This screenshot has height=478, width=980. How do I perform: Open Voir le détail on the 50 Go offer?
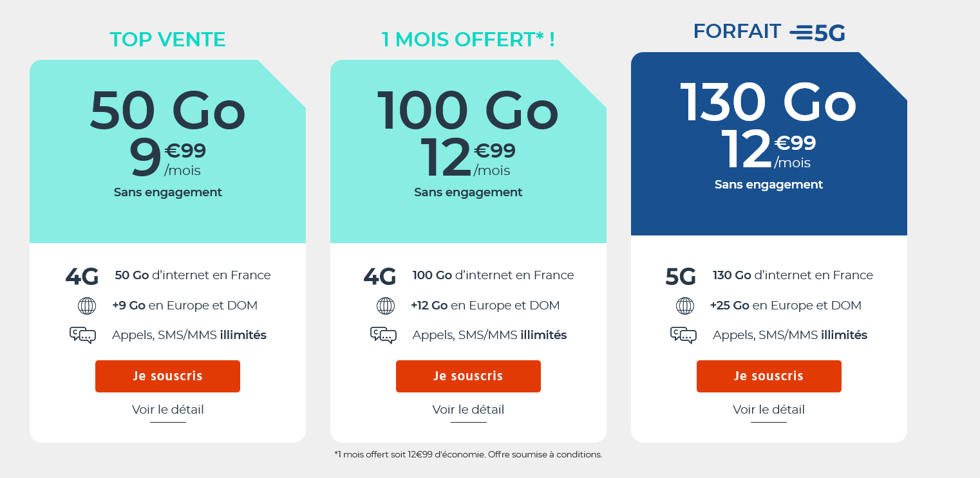point(167,410)
